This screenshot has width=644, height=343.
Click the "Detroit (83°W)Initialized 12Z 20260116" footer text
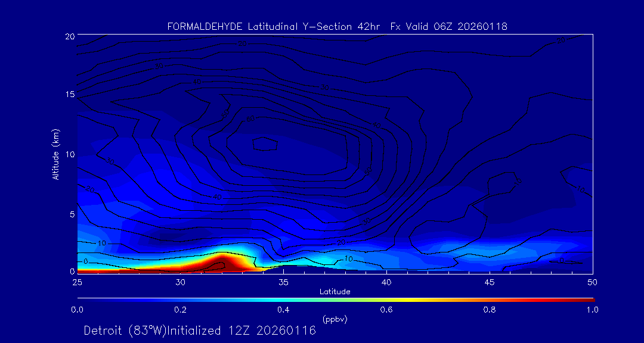[200, 330]
